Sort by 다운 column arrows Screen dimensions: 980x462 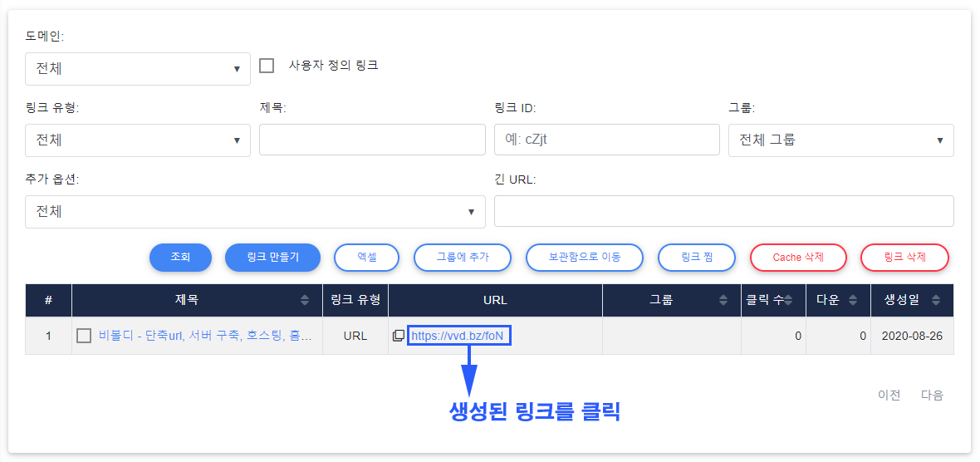(x=853, y=300)
